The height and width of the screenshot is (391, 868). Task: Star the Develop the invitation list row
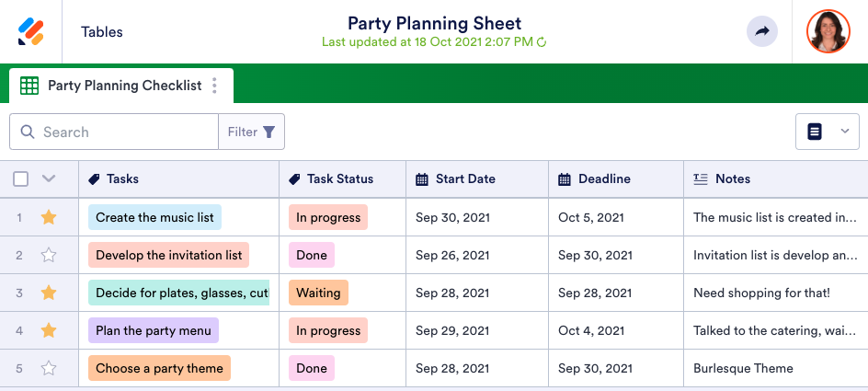49,256
